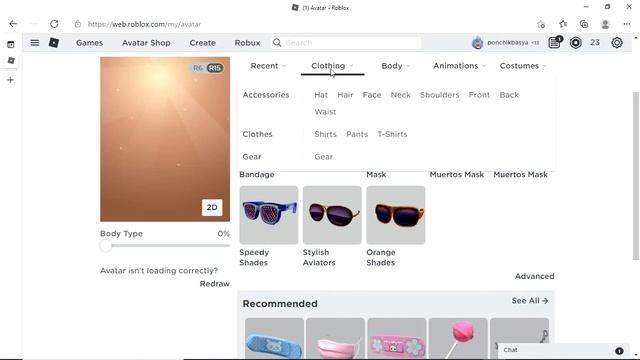Open Gear item in Gear row

click(x=323, y=157)
